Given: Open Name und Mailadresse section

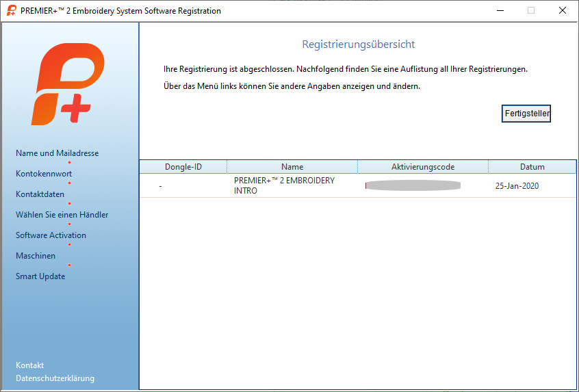Looking at the screenshot, I should click(x=57, y=153).
